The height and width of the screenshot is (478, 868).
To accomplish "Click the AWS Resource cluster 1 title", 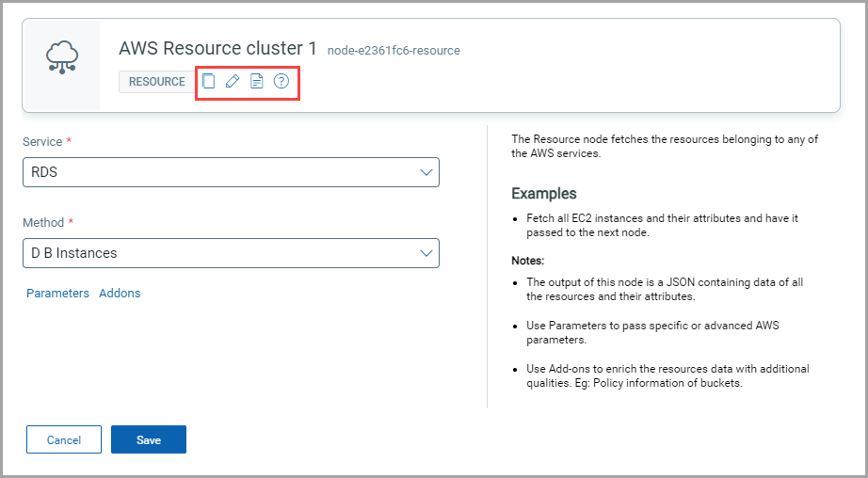I will click(x=217, y=48).
